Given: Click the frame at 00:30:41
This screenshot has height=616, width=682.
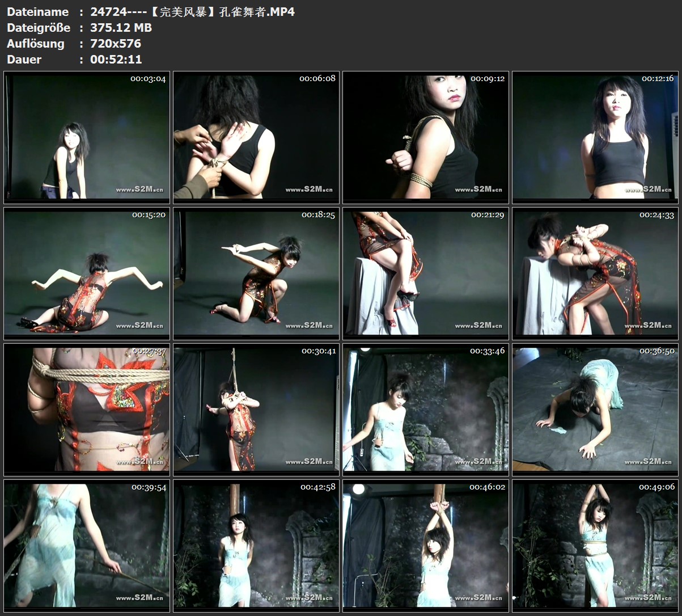Looking at the screenshot, I should (256, 410).
